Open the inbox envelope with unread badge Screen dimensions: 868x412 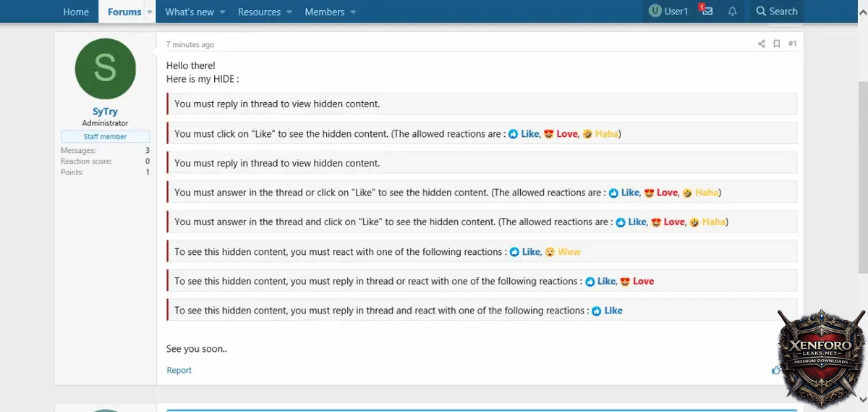707,11
